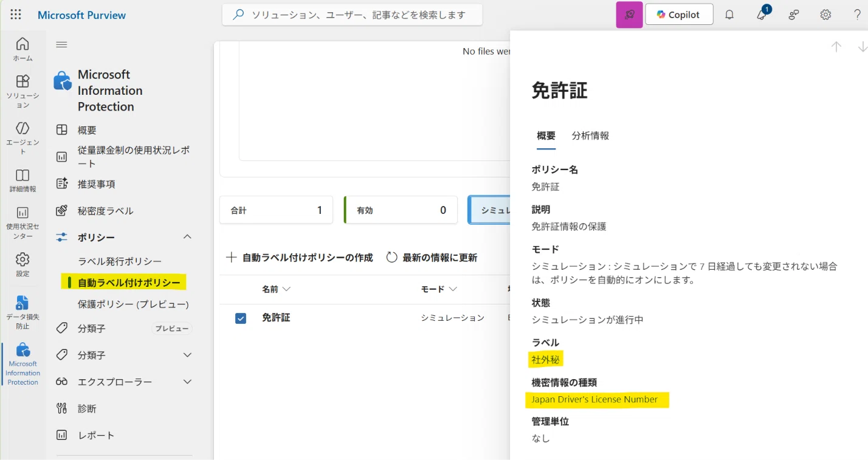Open the settings gear in the header
Screen dimensions: 868x460
pos(825,15)
